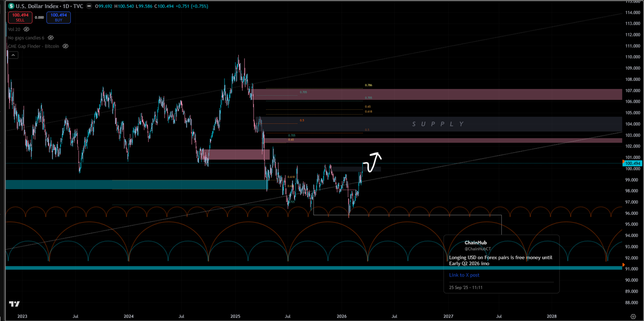Viewport: 644px width, 321px height.
Task: Toggle visibility eye for No gaps candles
Action: [50, 38]
